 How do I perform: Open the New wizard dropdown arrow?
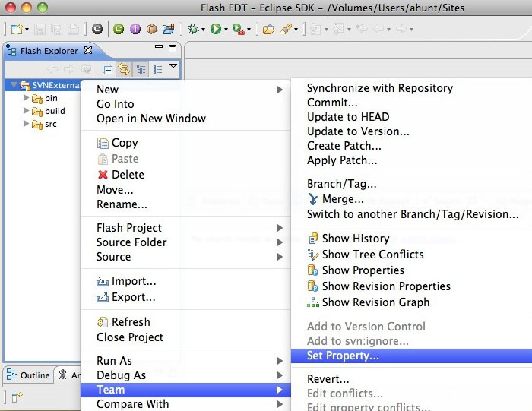tap(27, 30)
